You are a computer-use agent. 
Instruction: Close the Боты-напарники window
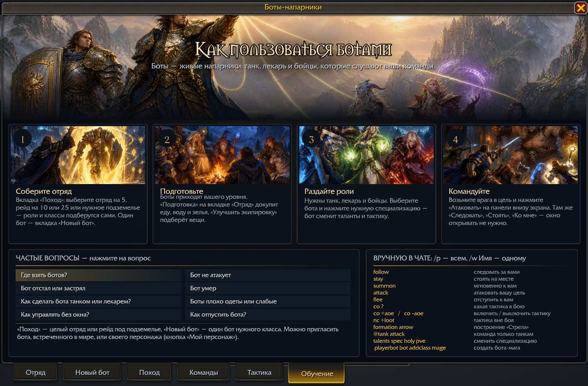click(x=580, y=8)
